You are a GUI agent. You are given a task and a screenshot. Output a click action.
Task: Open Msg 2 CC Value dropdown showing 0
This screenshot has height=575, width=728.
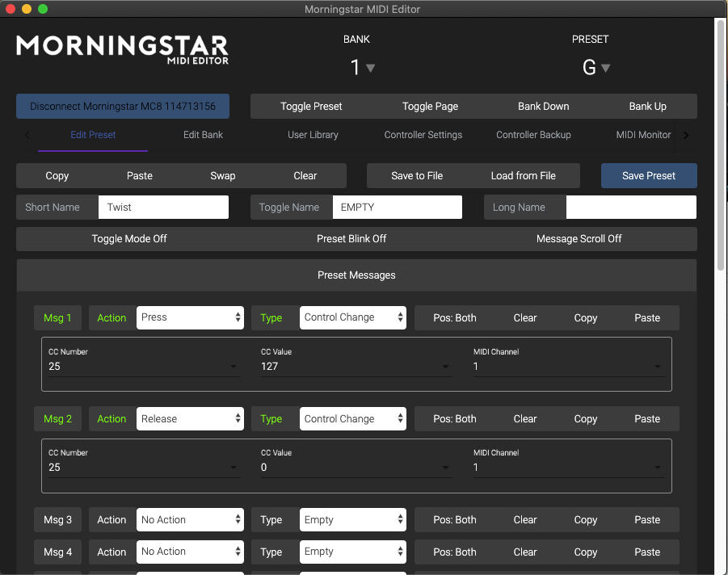[x=356, y=468]
